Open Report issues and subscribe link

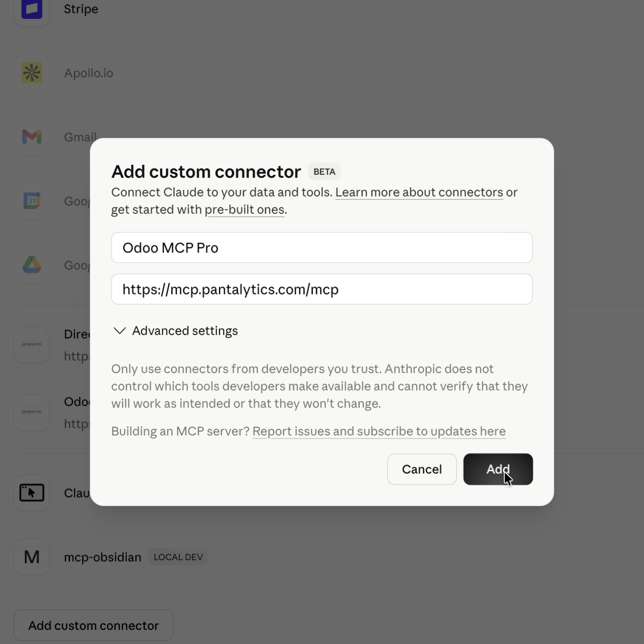pyautogui.click(x=379, y=431)
